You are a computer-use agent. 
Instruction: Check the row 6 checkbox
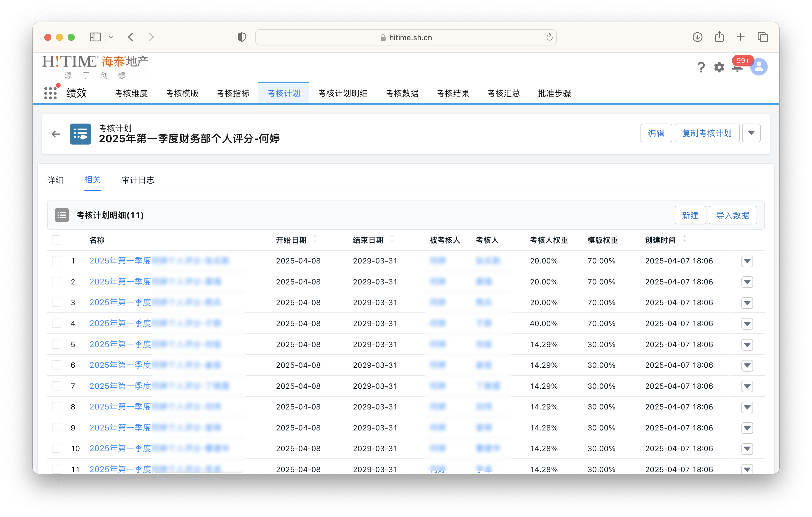click(x=57, y=365)
